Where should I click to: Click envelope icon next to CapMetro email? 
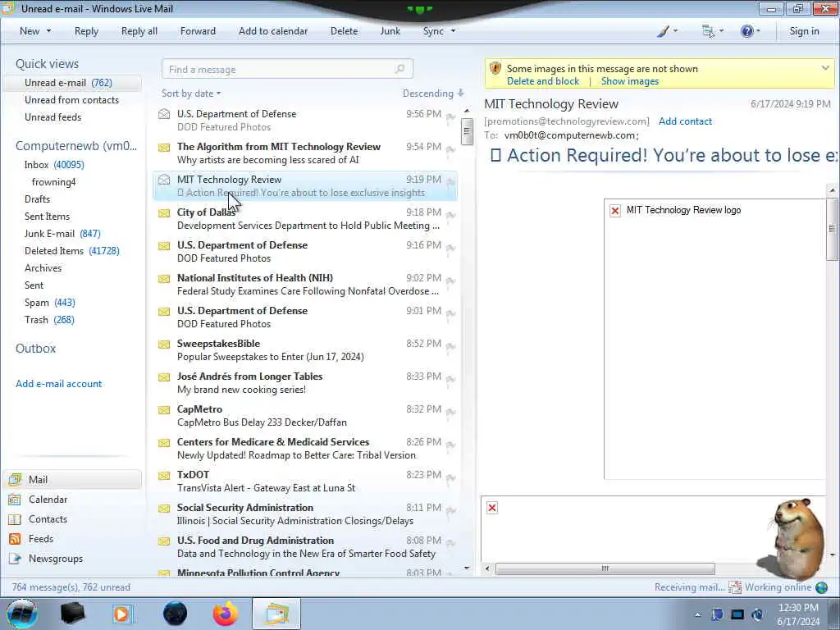click(164, 410)
